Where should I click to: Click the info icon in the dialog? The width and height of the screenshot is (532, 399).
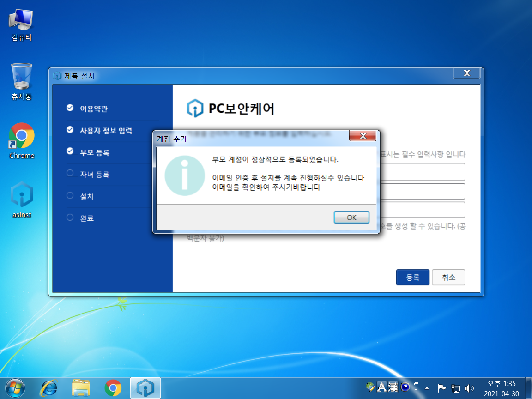185,175
